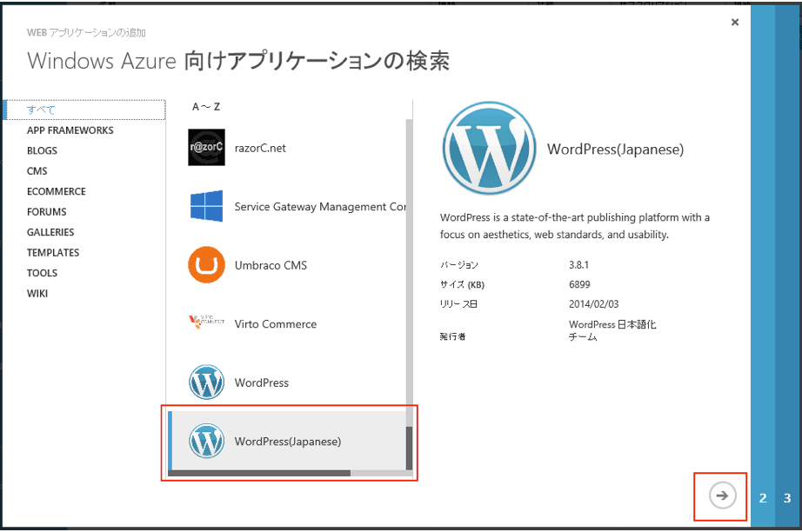Viewport: 802px width, 532px height.
Task: Select the APP FRAMEWORKS category
Action: [x=70, y=130]
